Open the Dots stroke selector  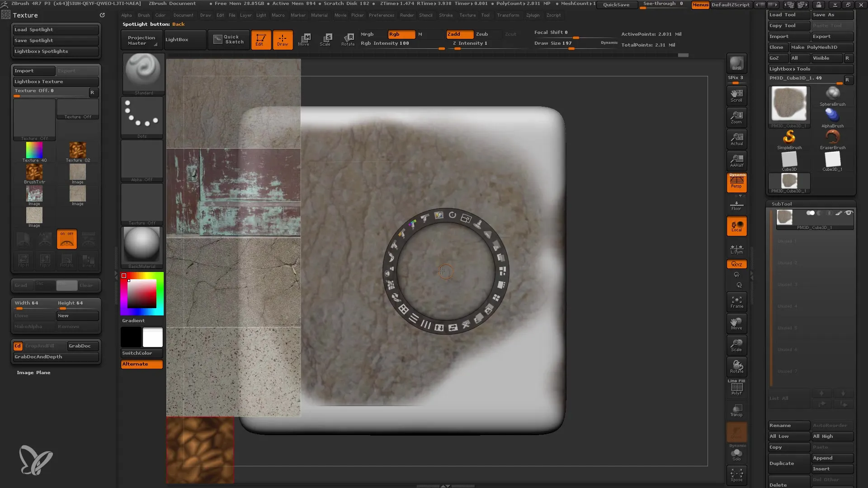click(x=142, y=117)
